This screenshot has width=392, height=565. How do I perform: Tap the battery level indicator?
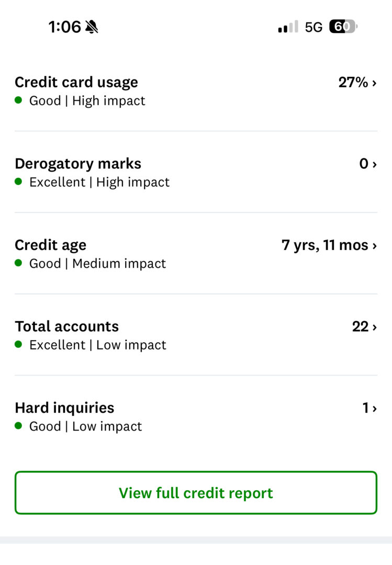(343, 27)
